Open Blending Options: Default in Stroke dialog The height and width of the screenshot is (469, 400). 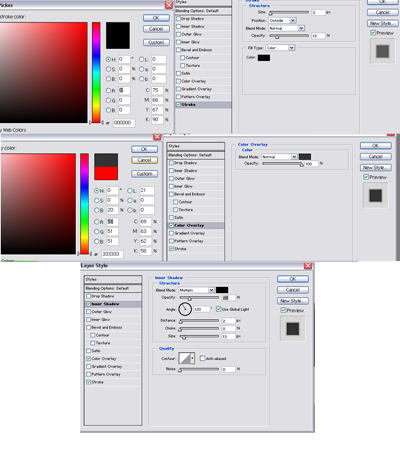pyautogui.click(x=203, y=11)
